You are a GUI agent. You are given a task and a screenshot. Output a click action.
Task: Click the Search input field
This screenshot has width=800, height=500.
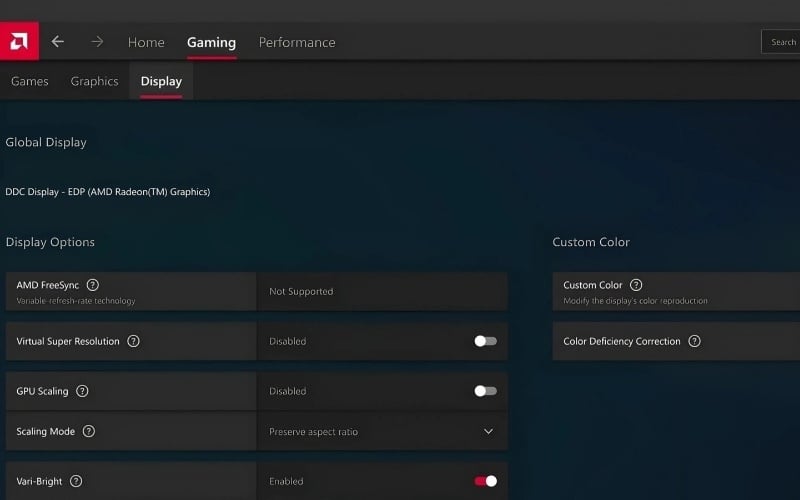[782, 42]
